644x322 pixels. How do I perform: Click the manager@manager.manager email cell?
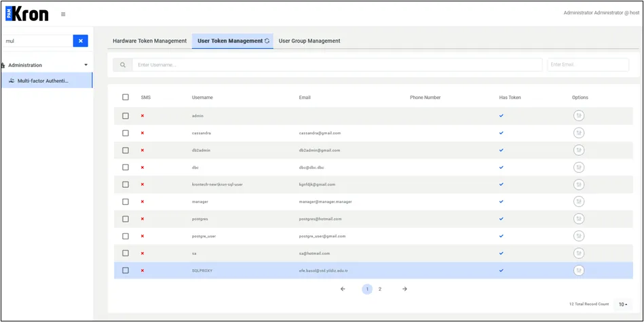pos(325,202)
